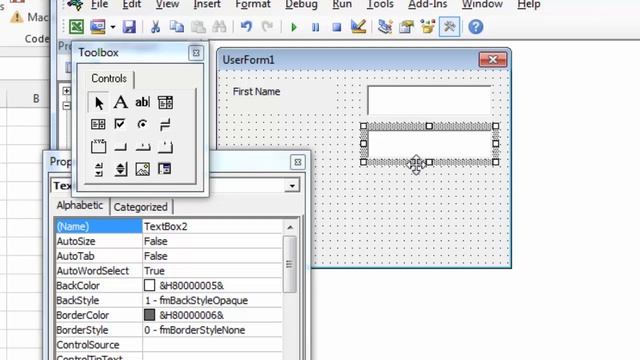This screenshot has width=640, height=360.
Task: Click the Redo toolbar icon
Action: pos(267,27)
